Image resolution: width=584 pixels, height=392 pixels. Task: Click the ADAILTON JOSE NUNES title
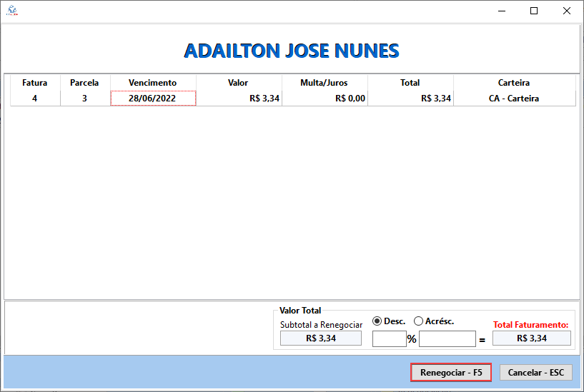click(x=292, y=51)
